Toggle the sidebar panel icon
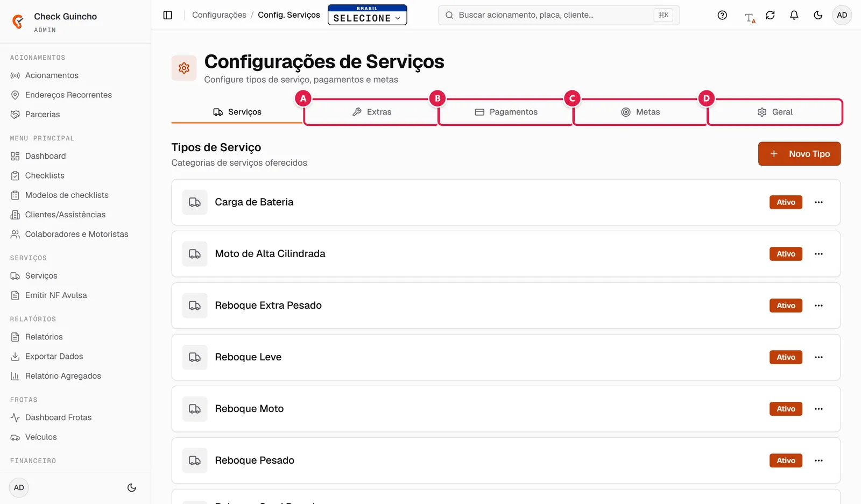Viewport: 861px width, 504px height. (168, 15)
